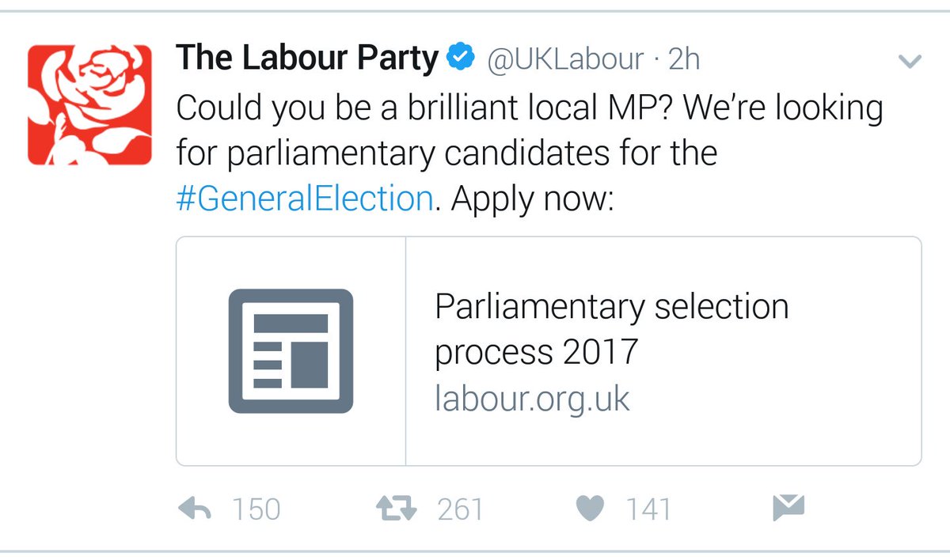Click the retweet arrows icon
The width and height of the screenshot is (950, 560).
coord(395,509)
